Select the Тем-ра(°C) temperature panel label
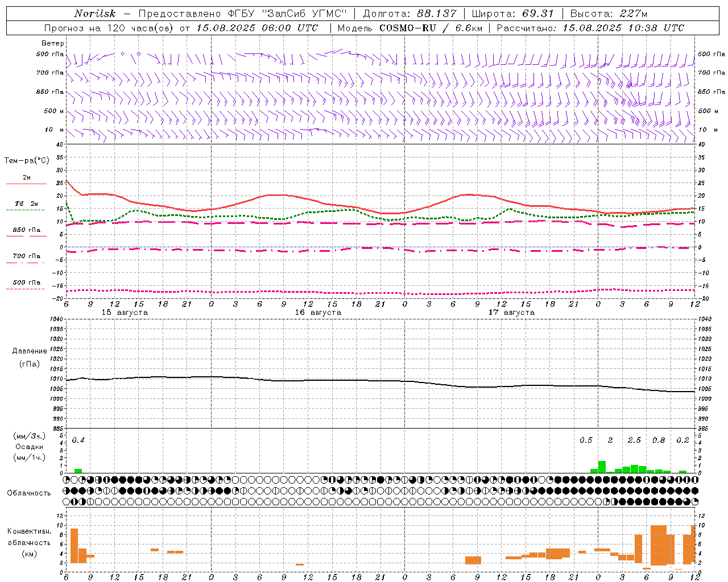The height and width of the screenshot is (582, 728). pyautogui.click(x=27, y=161)
